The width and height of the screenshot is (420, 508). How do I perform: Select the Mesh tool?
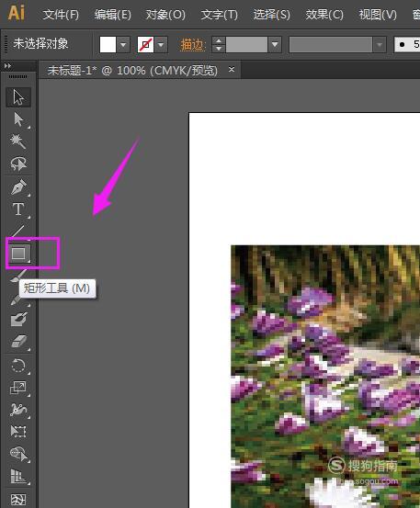pos(18,499)
